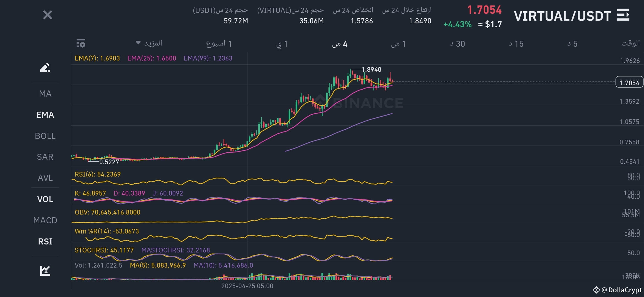
Task: Expand the المزيد timeframe dropdown
Action: tap(149, 43)
